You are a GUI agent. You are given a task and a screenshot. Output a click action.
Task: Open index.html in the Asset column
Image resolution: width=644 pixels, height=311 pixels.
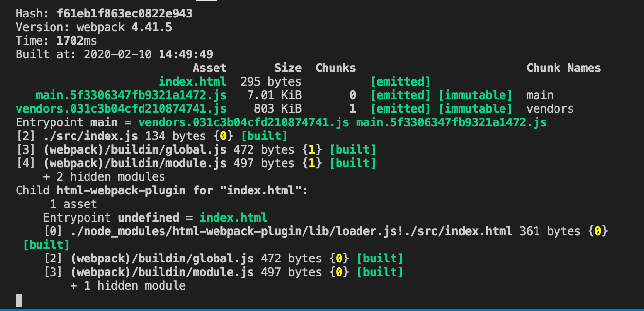coord(192,82)
